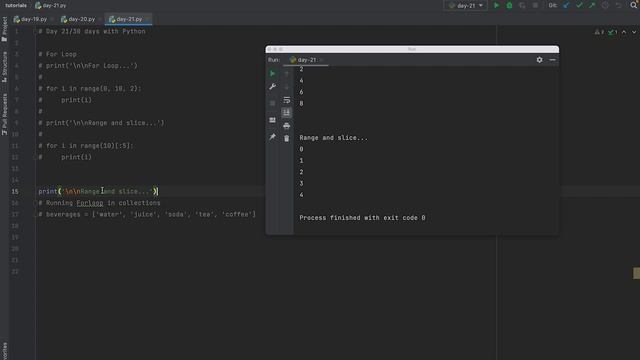Toggle soft-wrap in Run console

287,100
